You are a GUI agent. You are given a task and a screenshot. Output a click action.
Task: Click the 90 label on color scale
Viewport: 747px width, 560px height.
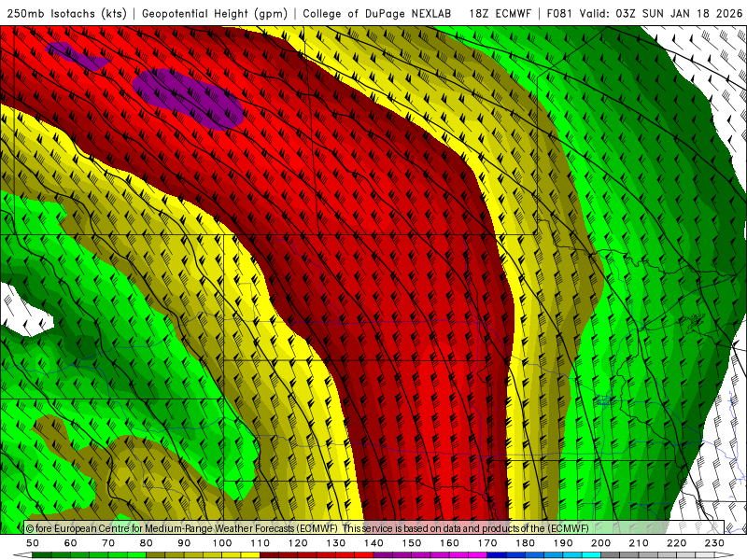click(x=184, y=543)
